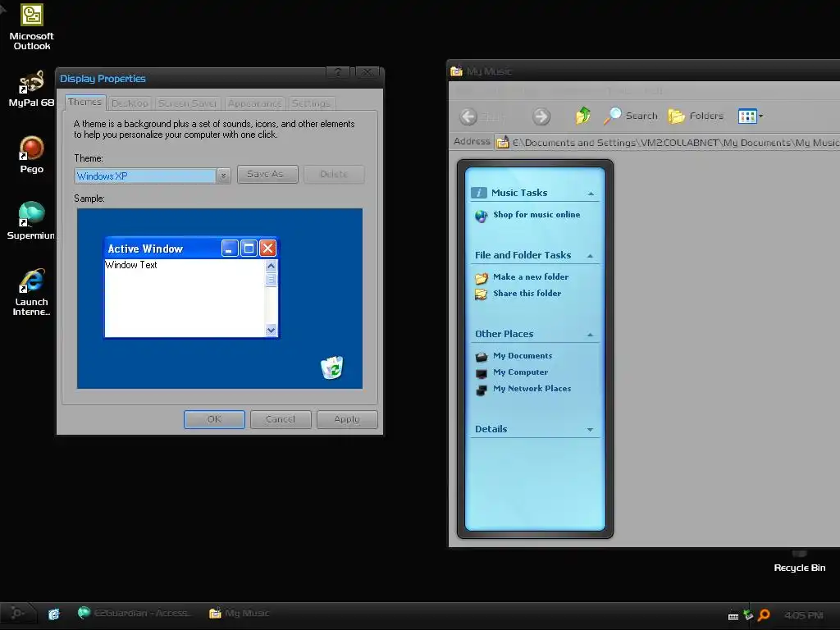The width and height of the screenshot is (840, 630).
Task: Switch to the Screen Saver tab
Action: 188,103
